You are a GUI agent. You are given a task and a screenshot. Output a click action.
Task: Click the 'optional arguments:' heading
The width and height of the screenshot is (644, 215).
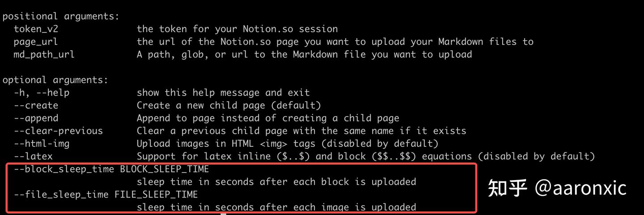tap(55, 81)
